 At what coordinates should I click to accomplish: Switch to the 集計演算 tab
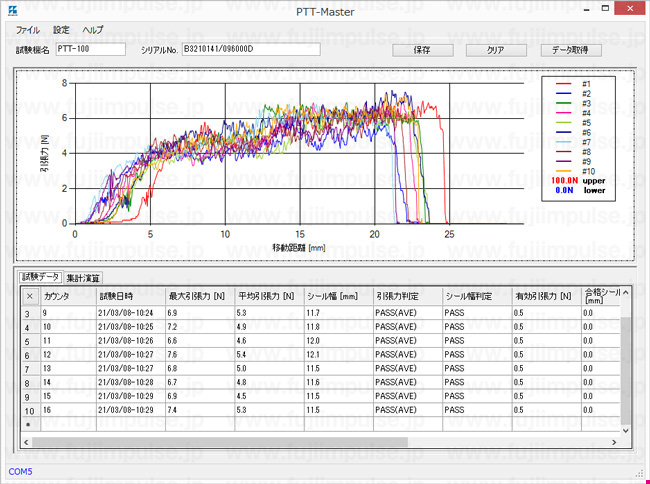click(83, 277)
